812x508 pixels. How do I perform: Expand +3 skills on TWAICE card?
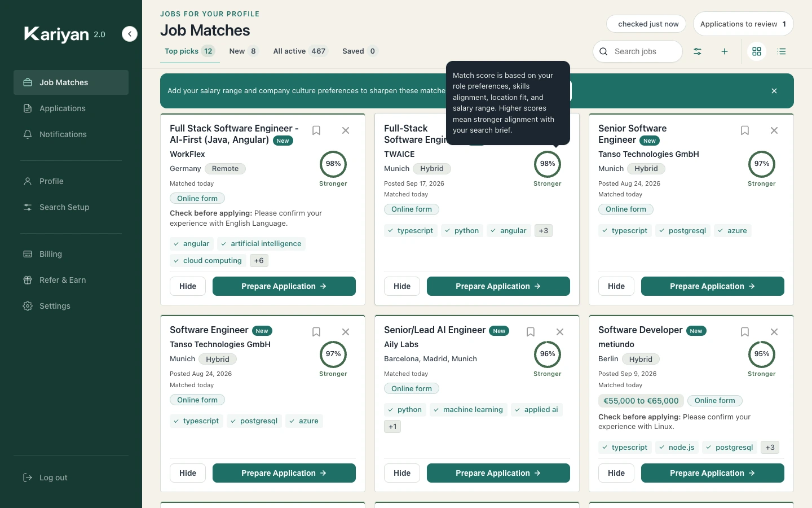coord(544,231)
